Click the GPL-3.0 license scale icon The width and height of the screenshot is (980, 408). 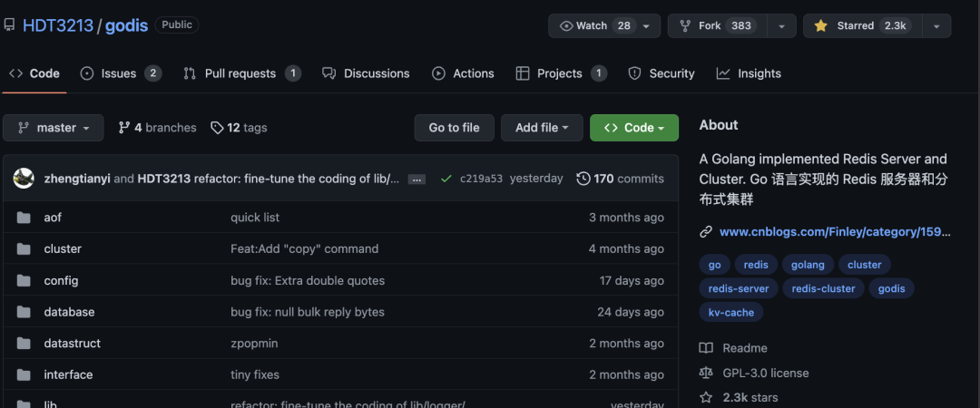[706, 373]
